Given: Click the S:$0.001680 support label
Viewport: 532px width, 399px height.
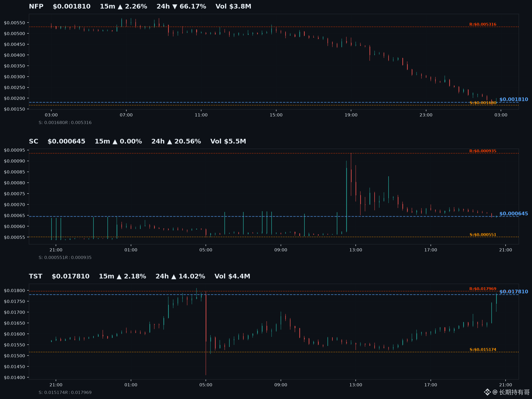Looking at the screenshot, I should 483,103.
